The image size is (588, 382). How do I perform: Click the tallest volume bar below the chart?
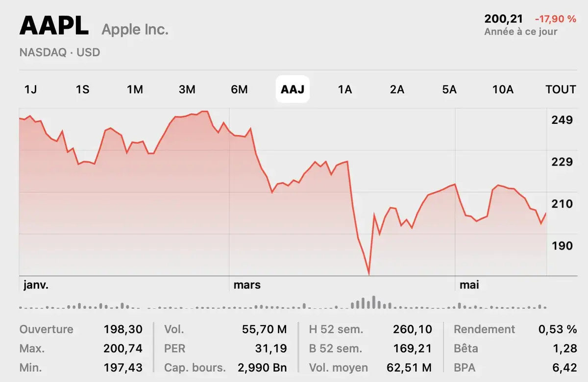click(x=374, y=301)
